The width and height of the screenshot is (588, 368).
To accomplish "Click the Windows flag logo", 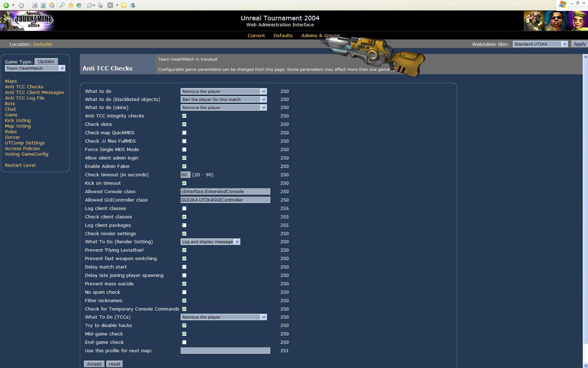I will [x=562, y=5].
